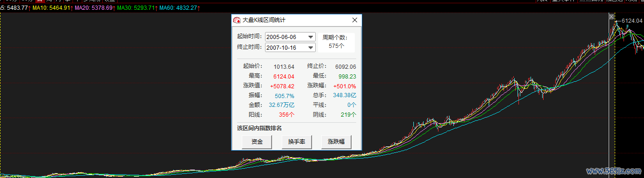
Task: Open the 终止时间 date dropdown arrow
Action: 311,47
